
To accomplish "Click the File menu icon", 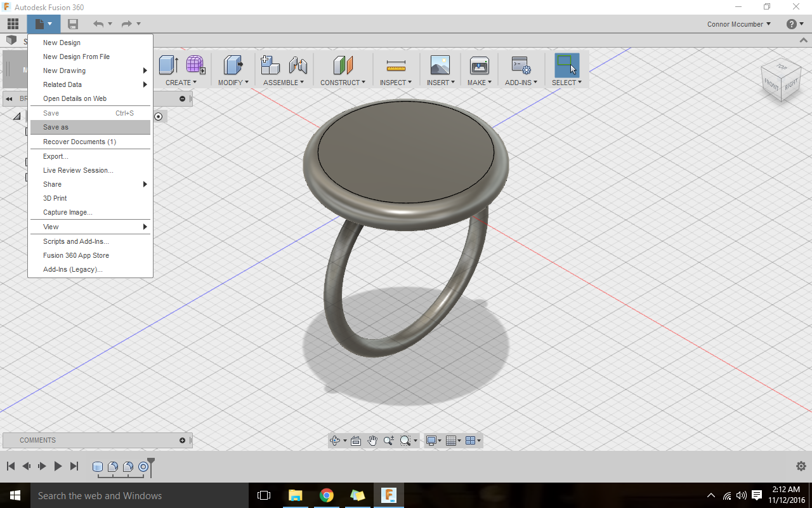I will (x=44, y=24).
